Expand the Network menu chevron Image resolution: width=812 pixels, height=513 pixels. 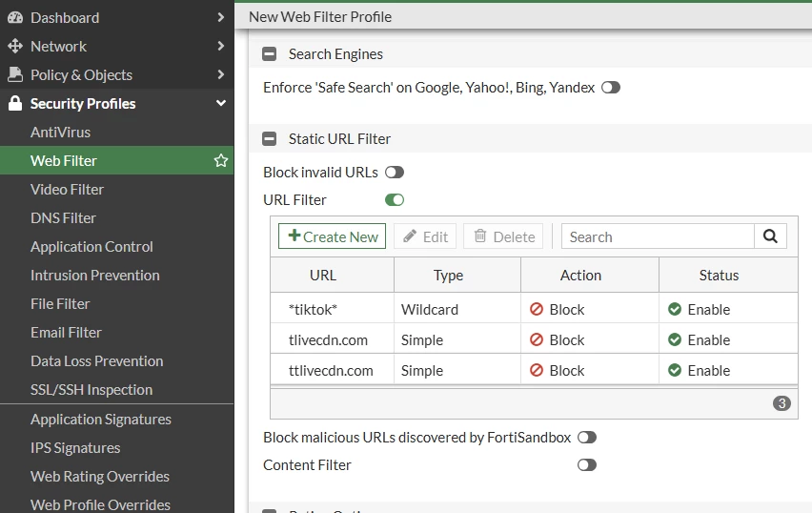220,46
